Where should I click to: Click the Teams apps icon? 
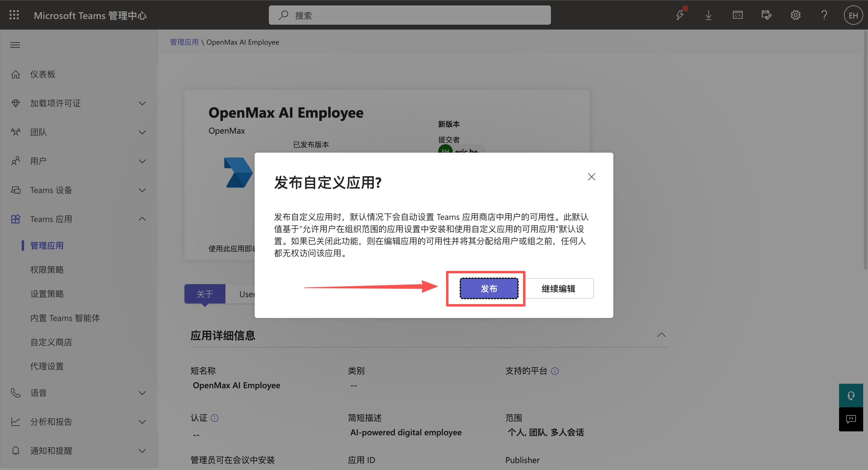click(15, 219)
